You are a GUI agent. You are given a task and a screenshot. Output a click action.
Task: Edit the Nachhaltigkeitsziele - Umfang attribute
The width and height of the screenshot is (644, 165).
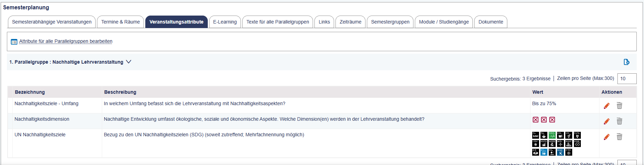607,106
